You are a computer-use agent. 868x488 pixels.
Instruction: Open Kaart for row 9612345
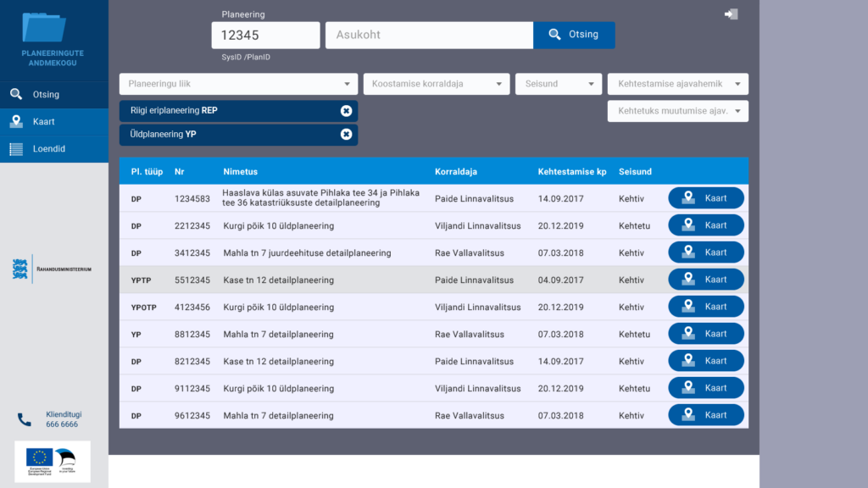click(x=706, y=415)
